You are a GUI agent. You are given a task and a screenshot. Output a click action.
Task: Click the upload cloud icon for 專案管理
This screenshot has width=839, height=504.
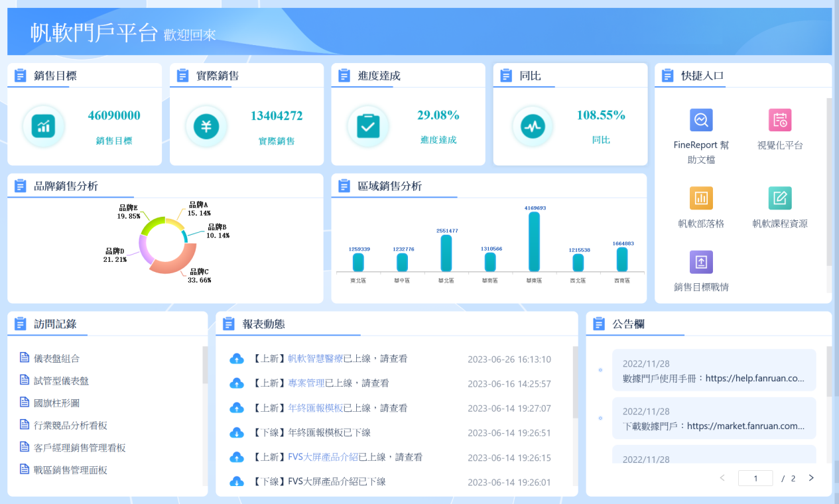coord(236,383)
